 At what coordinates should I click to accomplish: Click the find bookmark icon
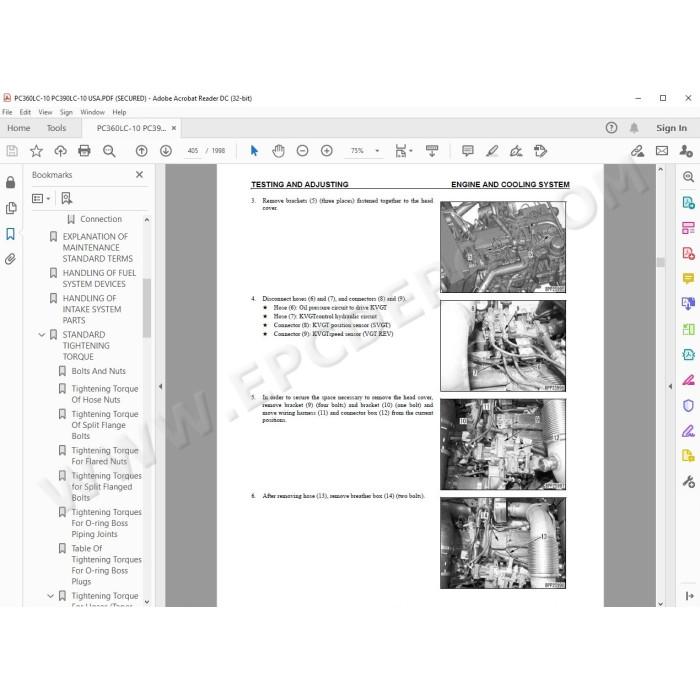click(67, 198)
